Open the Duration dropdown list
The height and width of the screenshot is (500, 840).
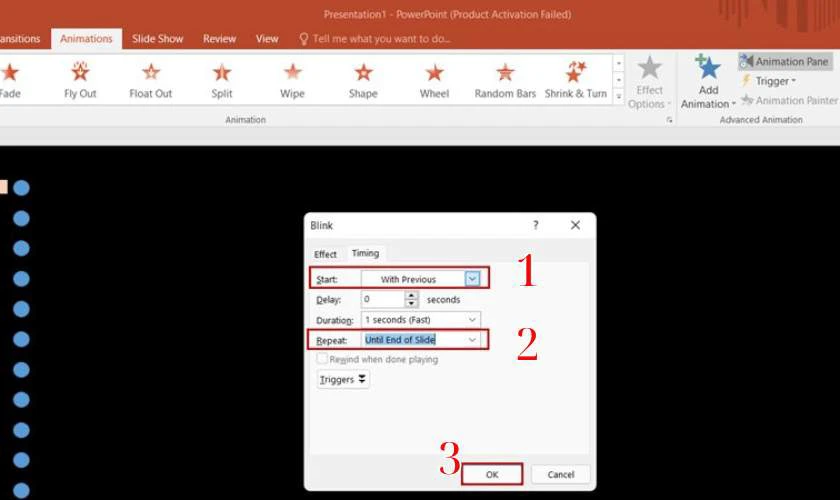[x=472, y=319]
